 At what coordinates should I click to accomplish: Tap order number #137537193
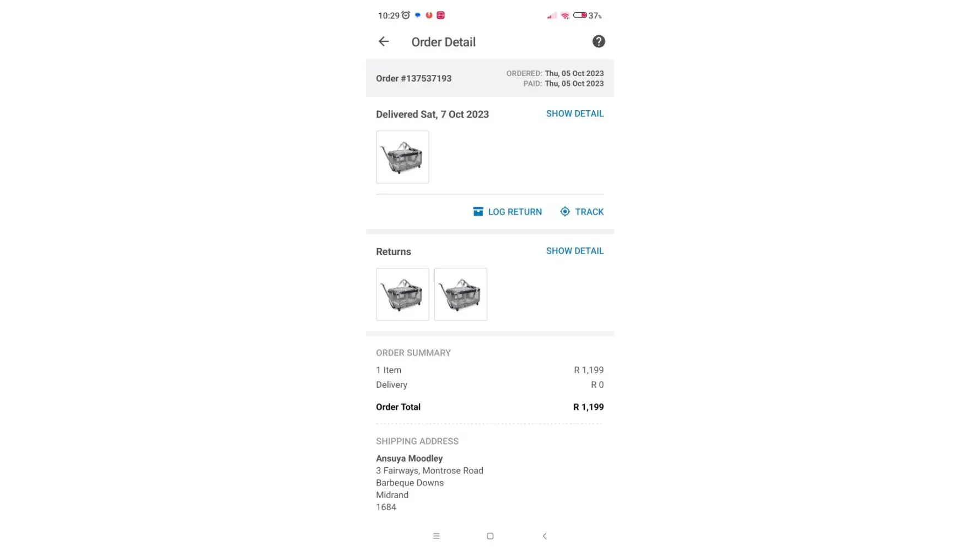413,78
